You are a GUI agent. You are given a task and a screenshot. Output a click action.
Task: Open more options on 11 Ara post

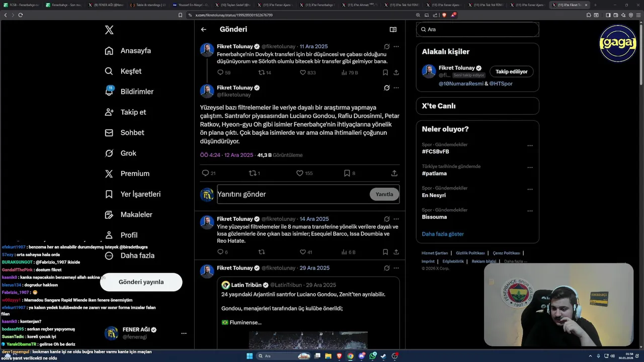[x=396, y=46]
